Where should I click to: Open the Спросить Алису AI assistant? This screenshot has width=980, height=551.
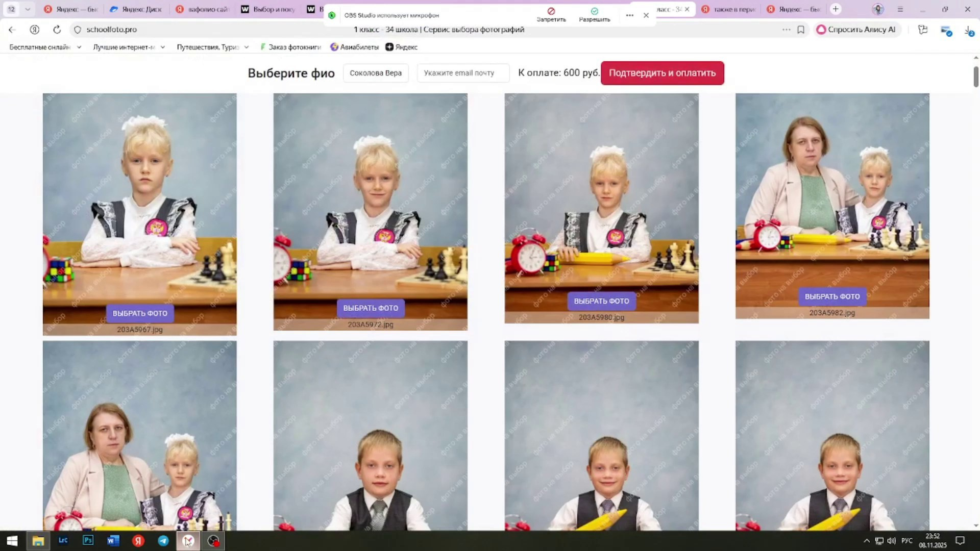click(856, 30)
